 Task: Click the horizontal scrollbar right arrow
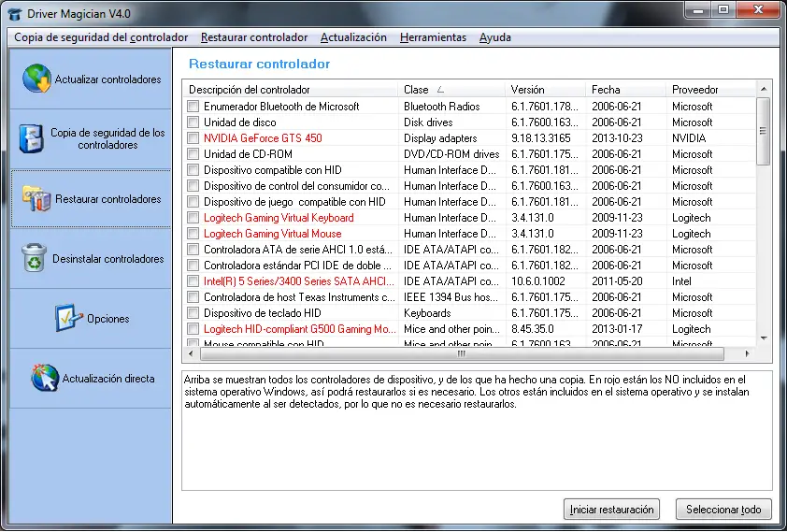point(748,353)
